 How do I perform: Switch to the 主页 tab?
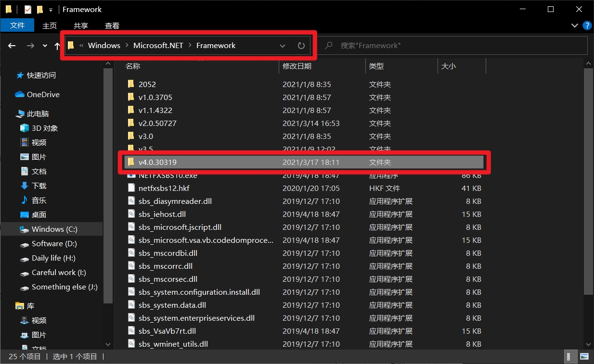(50, 25)
